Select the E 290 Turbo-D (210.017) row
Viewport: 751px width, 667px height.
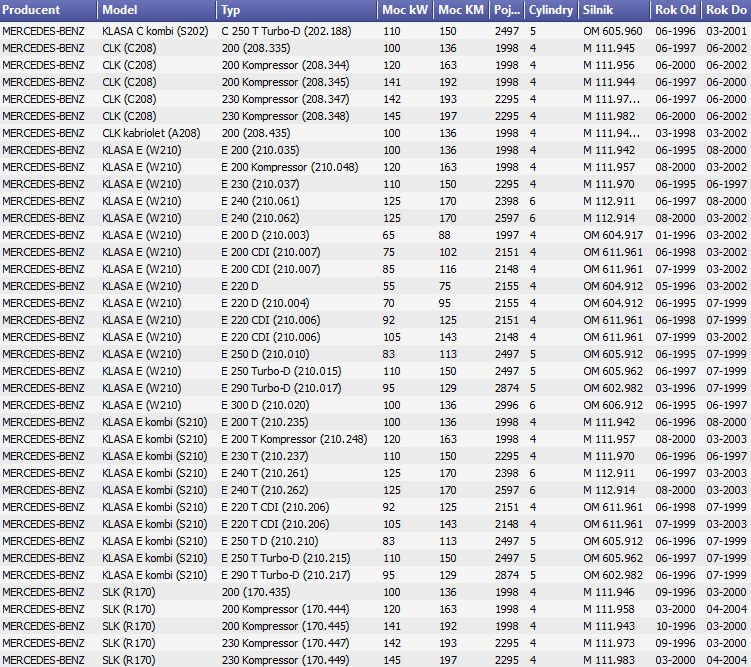point(376,388)
